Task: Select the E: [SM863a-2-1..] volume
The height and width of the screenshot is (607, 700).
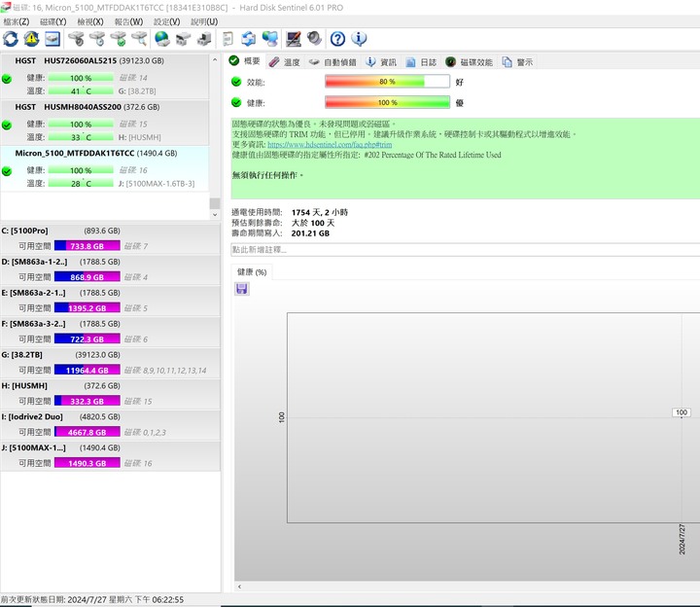Action: pos(110,301)
